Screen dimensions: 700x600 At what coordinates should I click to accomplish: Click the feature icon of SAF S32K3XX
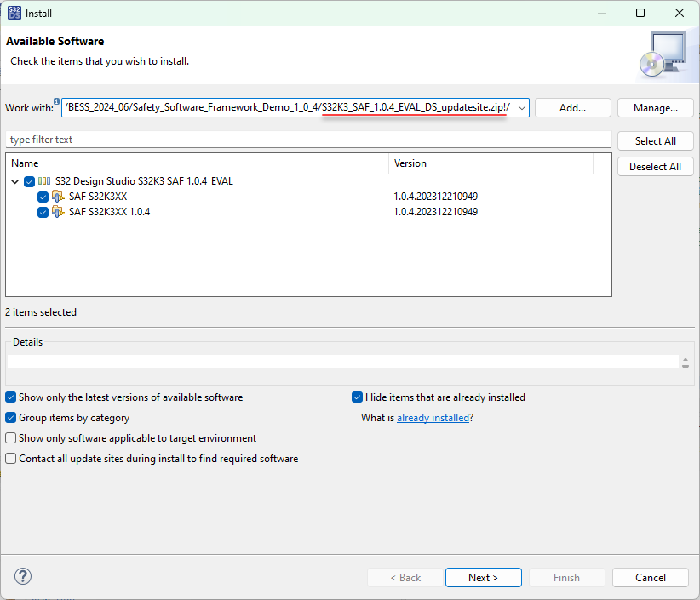[58, 197]
